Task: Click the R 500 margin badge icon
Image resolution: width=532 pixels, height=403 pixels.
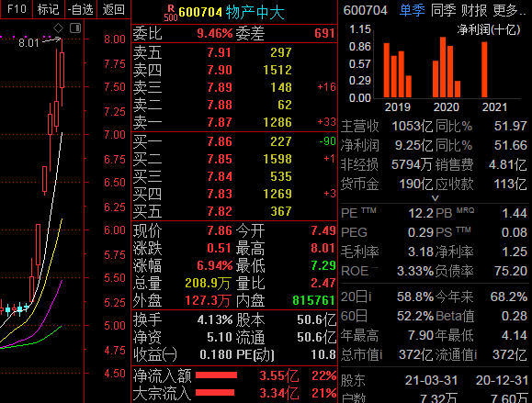Action: point(171,13)
